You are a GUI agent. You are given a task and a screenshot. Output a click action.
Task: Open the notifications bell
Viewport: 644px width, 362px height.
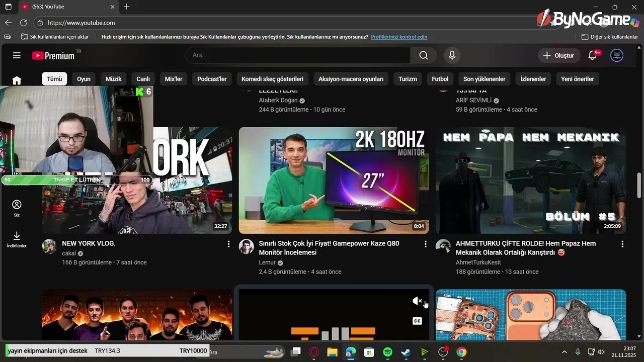(x=593, y=55)
